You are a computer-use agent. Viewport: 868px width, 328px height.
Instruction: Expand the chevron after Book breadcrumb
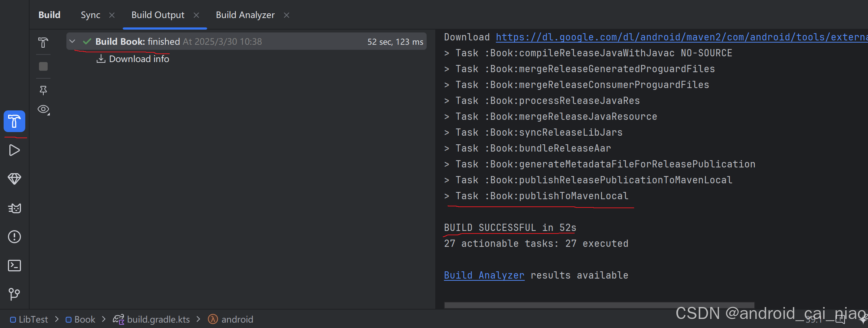click(104, 319)
